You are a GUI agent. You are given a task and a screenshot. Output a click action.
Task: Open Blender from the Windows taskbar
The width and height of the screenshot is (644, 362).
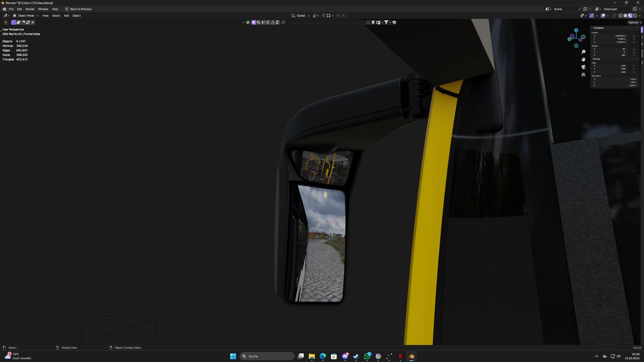coord(412,356)
